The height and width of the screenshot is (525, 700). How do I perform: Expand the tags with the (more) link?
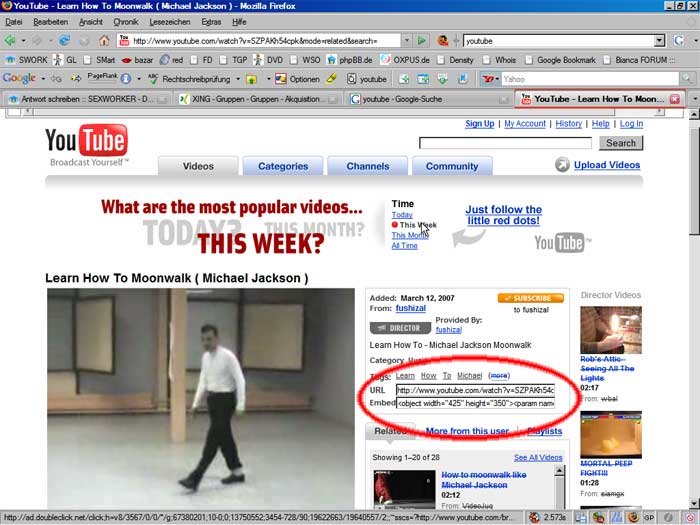(499, 376)
